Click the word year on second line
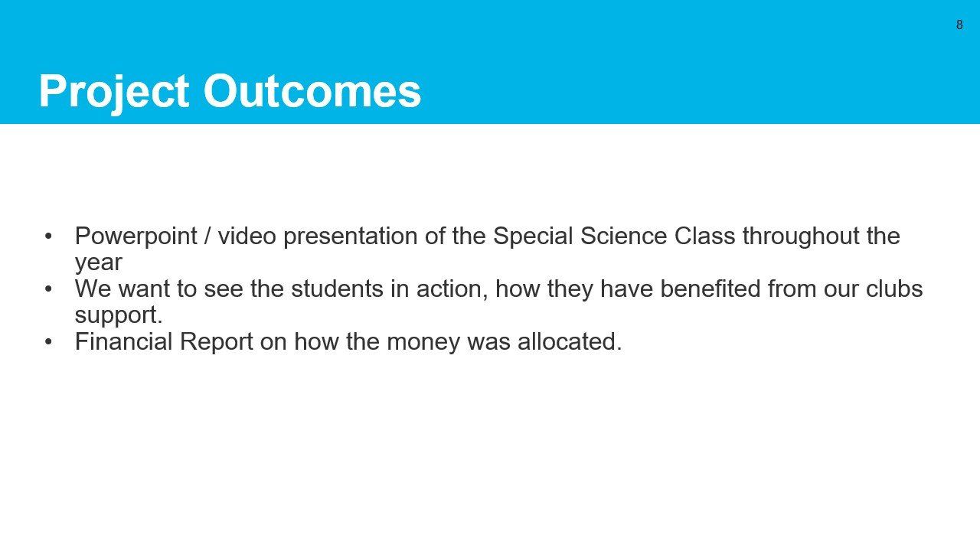The width and height of the screenshot is (980, 551). pyautogui.click(x=99, y=262)
